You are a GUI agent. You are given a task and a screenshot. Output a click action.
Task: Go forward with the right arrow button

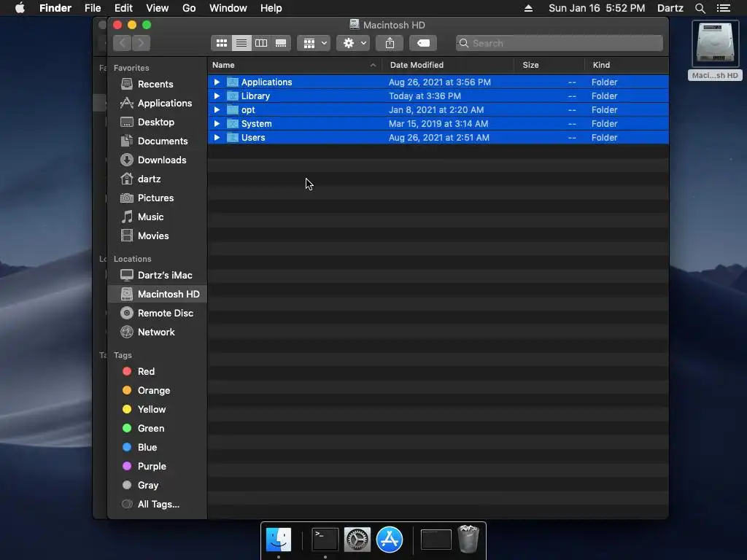click(141, 43)
